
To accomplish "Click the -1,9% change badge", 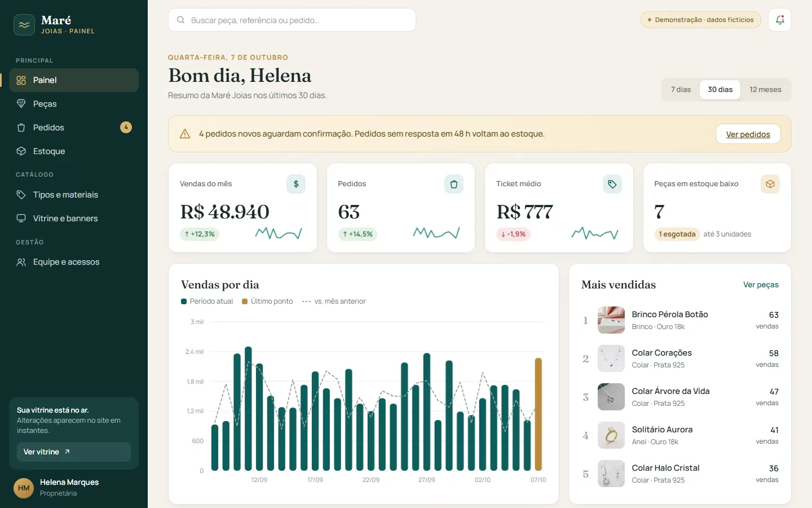I will (x=513, y=234).
